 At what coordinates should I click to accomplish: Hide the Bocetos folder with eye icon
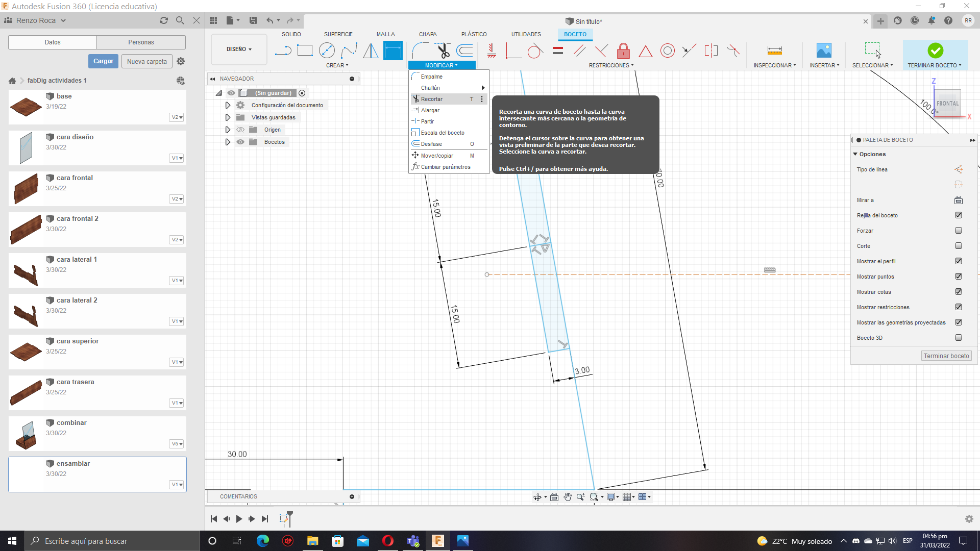(240, 142)
